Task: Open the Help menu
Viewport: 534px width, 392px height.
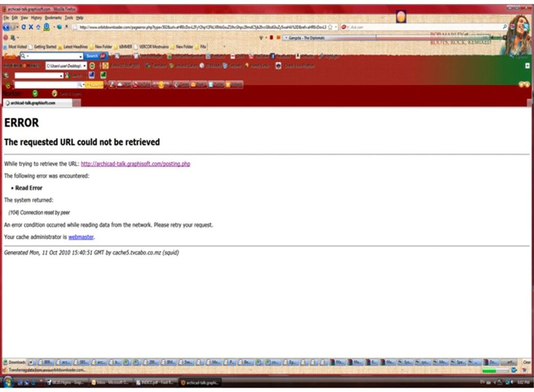Action: [x=79, y=18]
